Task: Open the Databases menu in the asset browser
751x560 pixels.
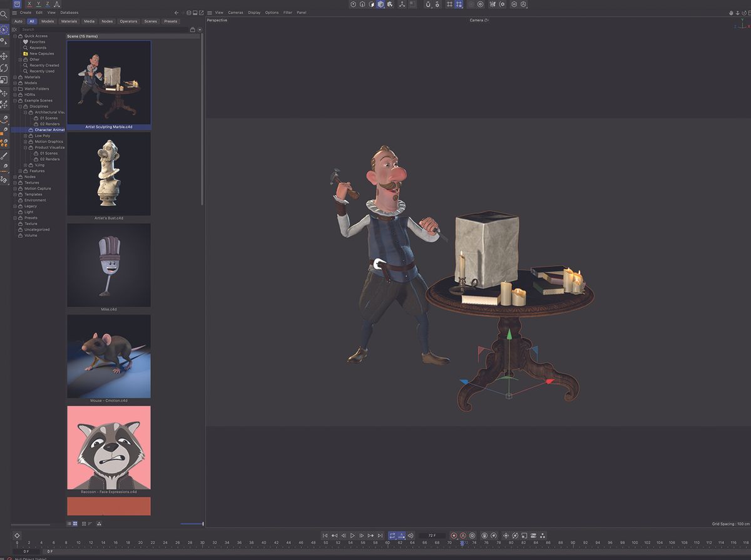Action: pos(69,12)
